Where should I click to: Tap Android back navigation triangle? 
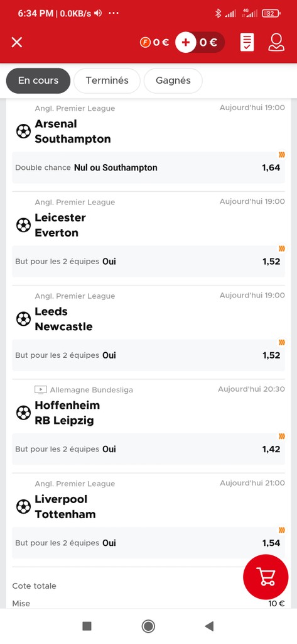click(209, 626)
